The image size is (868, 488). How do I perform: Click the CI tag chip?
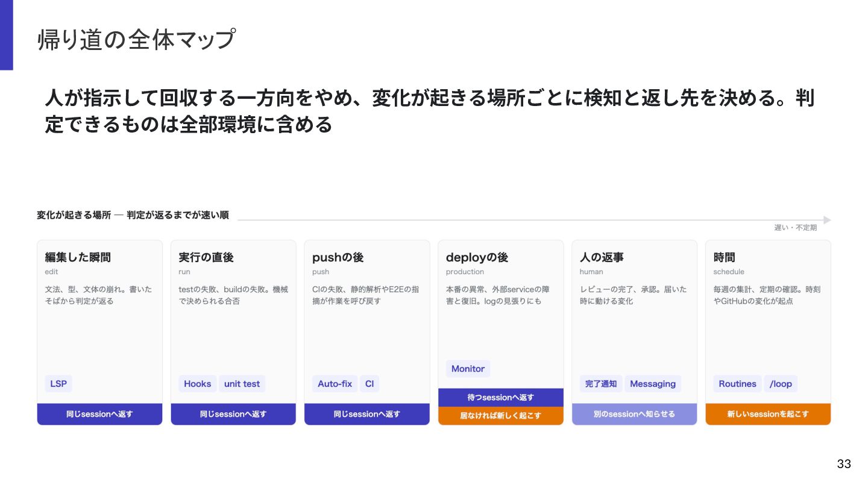click(x=370, y=384)
